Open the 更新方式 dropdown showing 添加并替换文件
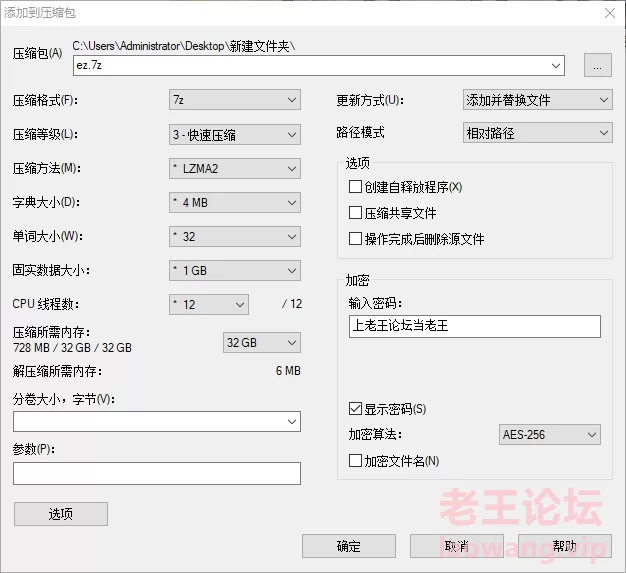Viewport: 626px width, 573px height. click(537, 100)
